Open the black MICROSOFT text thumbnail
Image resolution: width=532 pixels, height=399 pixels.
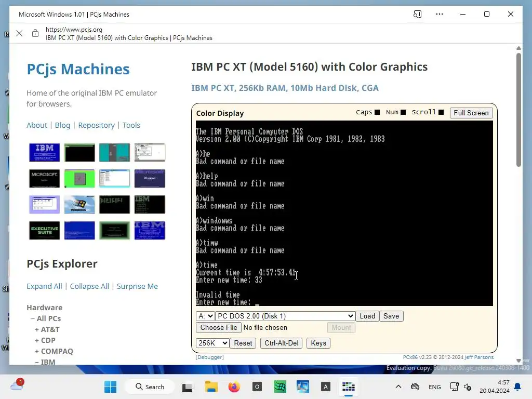tap(45, 179)
